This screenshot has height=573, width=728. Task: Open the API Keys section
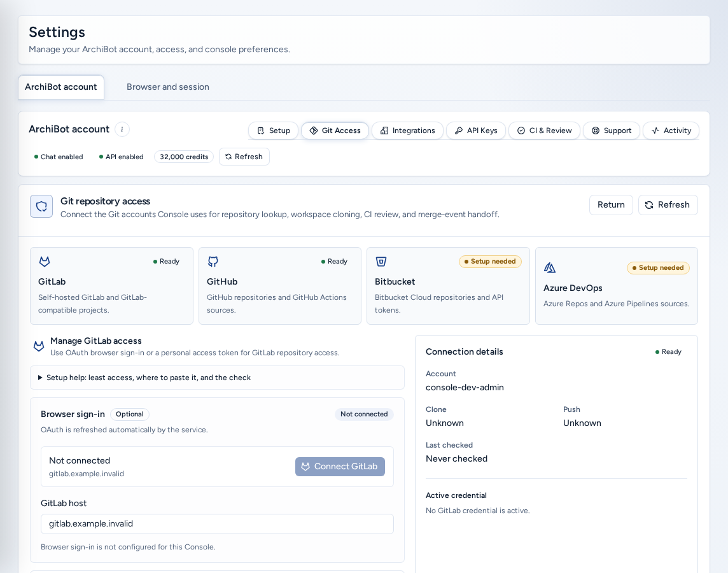click(x=476, y=131)
